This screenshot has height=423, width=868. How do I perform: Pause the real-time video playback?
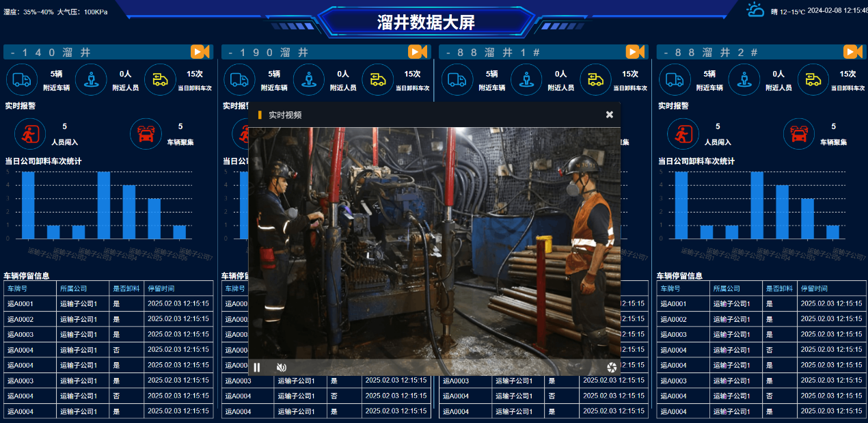[x=257, y=368]
